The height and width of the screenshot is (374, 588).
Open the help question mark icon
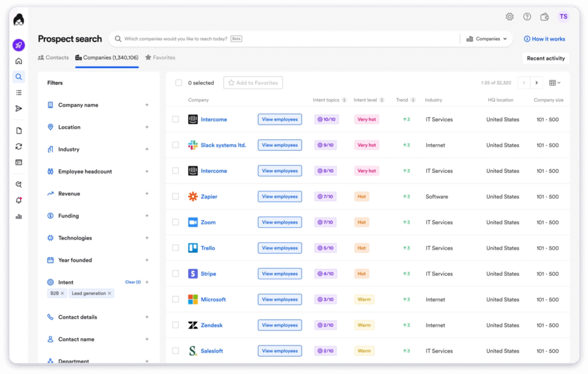tap(527, 17)
